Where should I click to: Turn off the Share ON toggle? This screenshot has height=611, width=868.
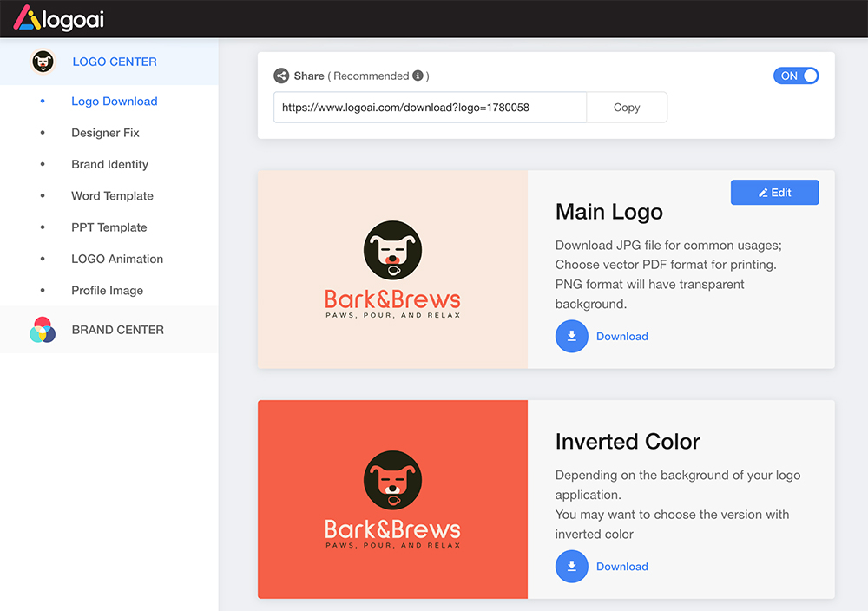pyautogui.click(x=796, y=76)
